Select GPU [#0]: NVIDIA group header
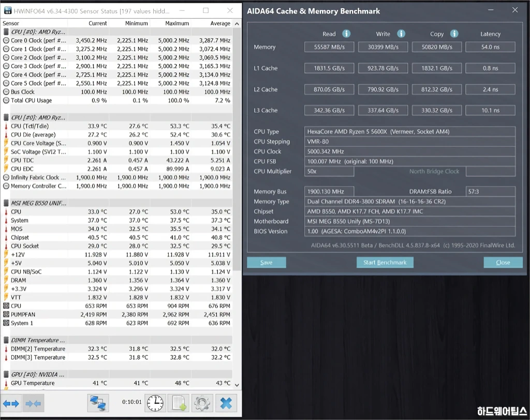Viewport: 530px width, 420px height. [x=116, y=374]
